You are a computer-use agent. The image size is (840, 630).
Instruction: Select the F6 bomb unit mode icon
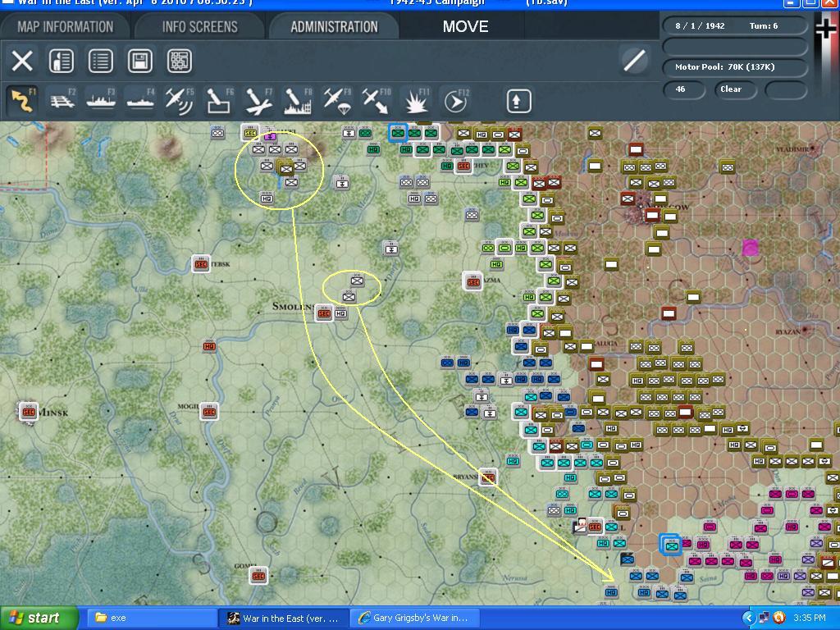(x=219, y=101)
